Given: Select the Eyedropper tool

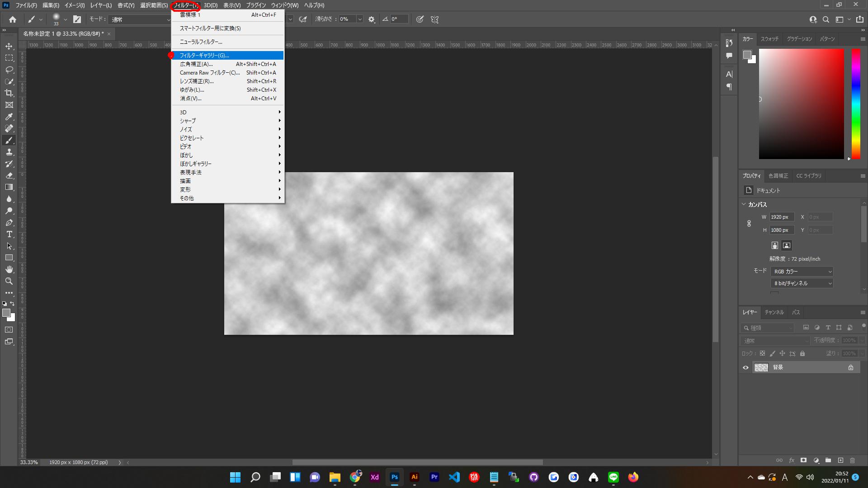Looking at the screenshot, I should pos(9,117).
